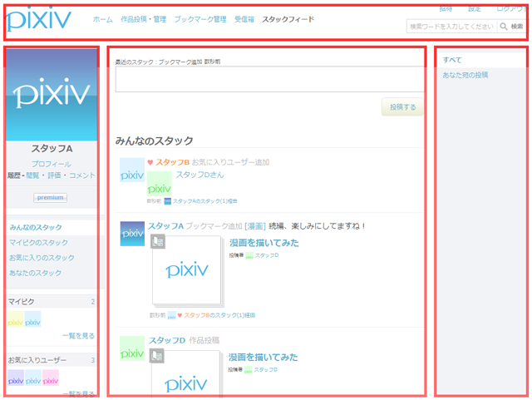Open スタッフAのスタック(1)経由 link
The image size is (532, 400).
[x=205, y=201]
